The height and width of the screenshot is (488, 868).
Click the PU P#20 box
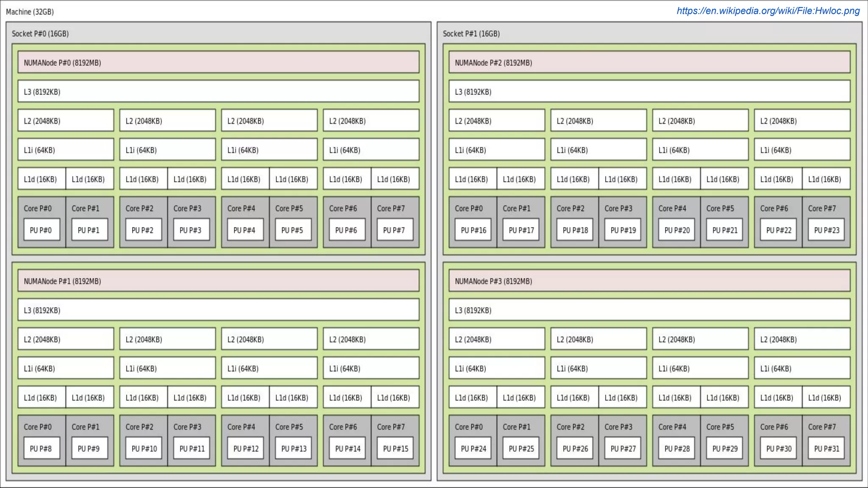676,230
